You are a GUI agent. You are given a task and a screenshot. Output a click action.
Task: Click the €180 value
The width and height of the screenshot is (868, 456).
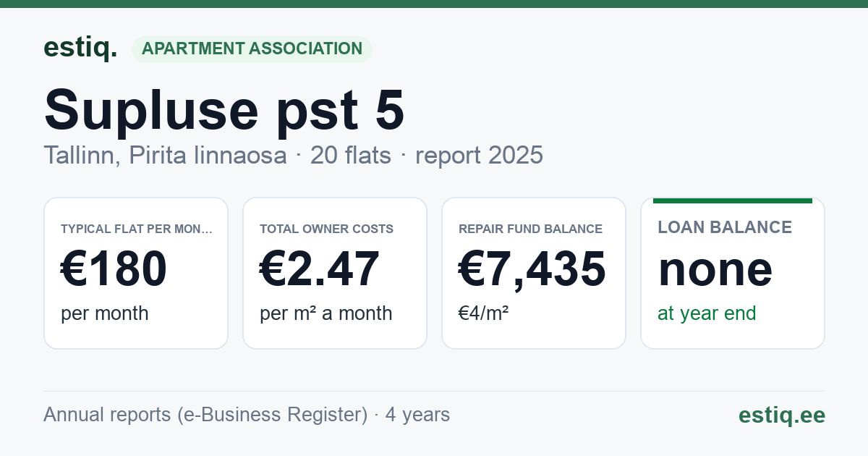click(114, 269)
